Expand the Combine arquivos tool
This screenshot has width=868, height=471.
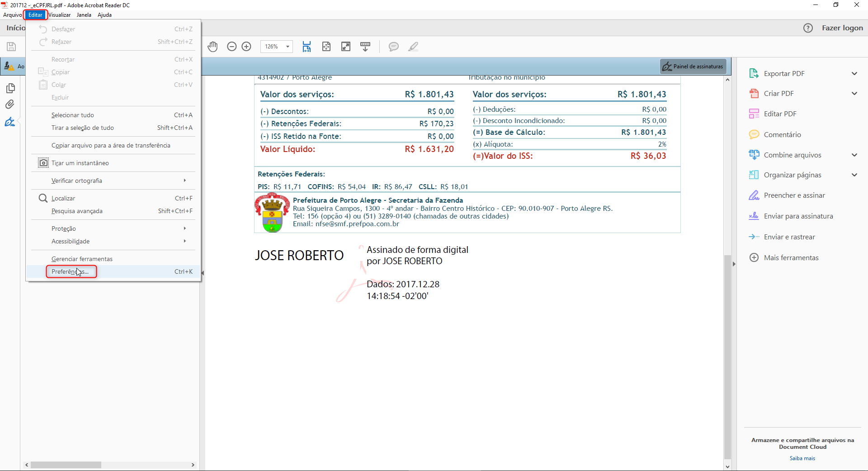(x=854, y=155)
